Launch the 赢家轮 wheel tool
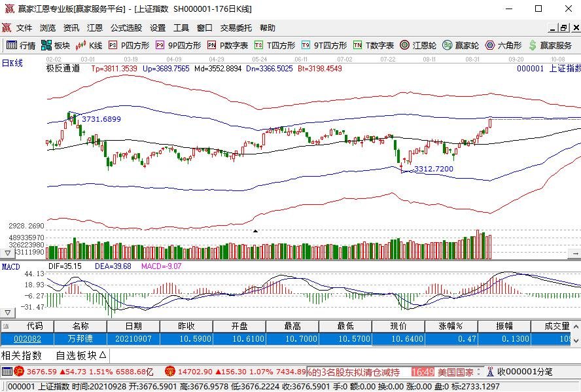The height and width of the screenshot is (392, 581). pos(461,46)
